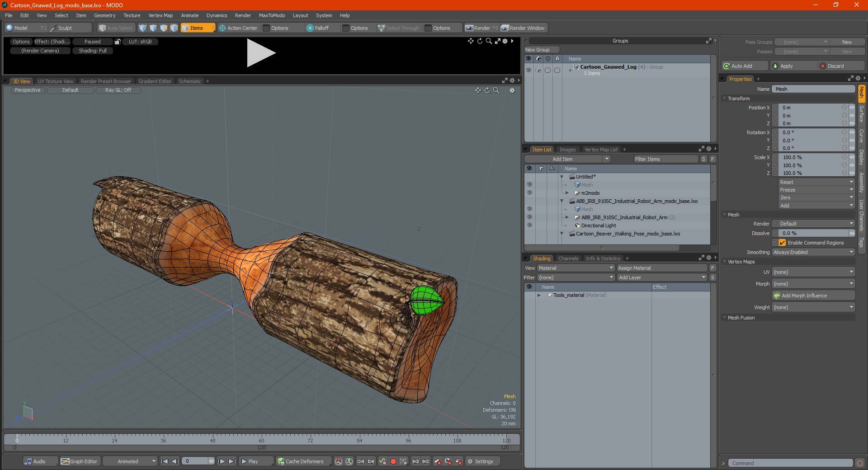This screenshot has width=868, height=470.
Task: Open Add Item dropdown
Action: 568,159
